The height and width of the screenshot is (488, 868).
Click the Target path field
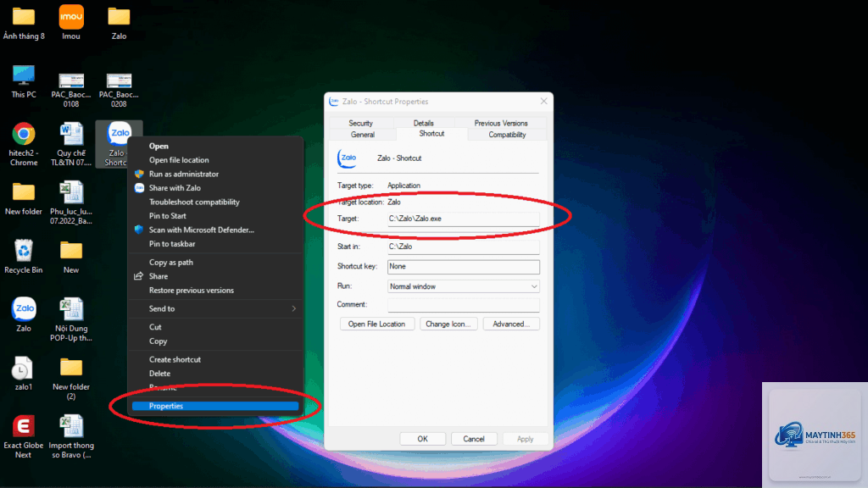464,219
